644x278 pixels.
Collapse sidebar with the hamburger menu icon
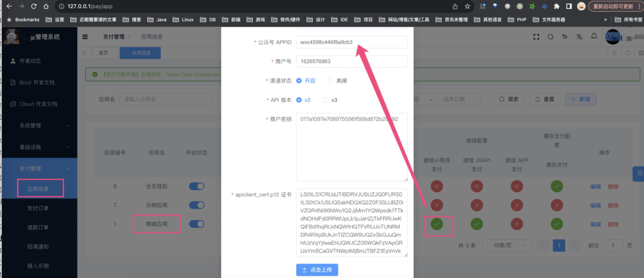click(x=85, y=37)
